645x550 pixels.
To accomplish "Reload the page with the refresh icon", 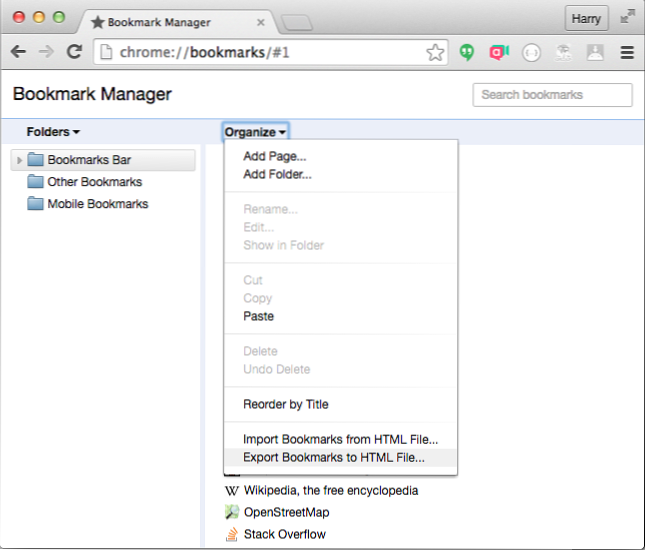I will 74,53.
